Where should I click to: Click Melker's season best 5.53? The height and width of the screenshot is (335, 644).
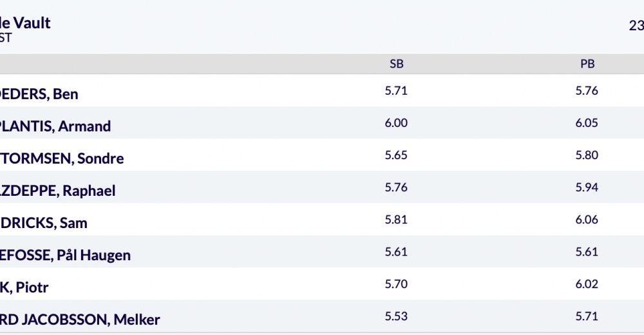coord(396,316)
